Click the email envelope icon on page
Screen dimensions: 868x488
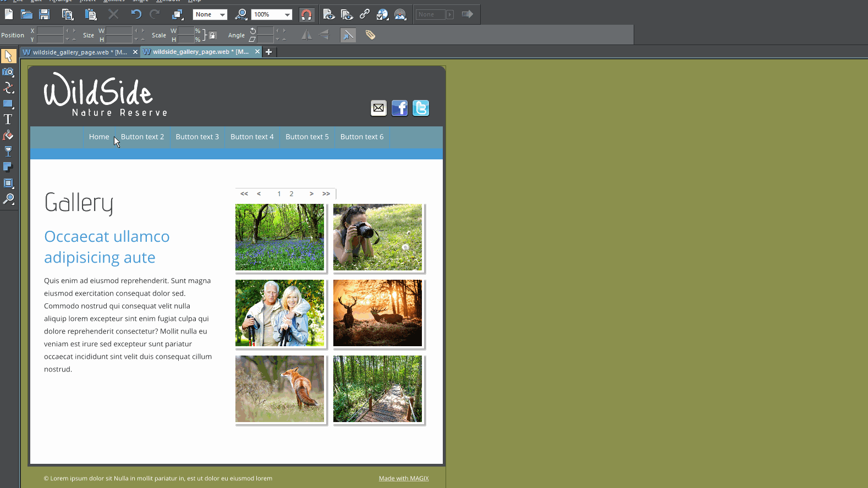378,108
